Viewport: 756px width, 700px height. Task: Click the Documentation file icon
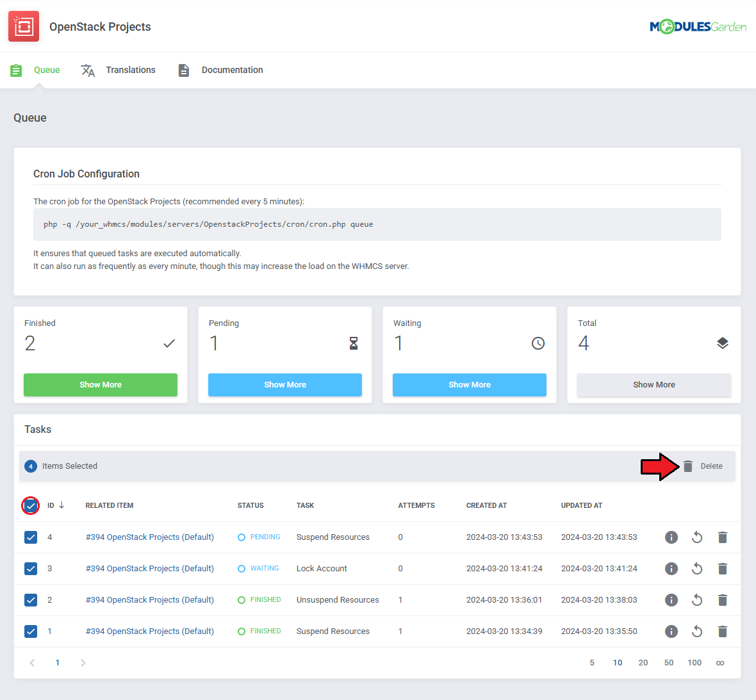184,70
